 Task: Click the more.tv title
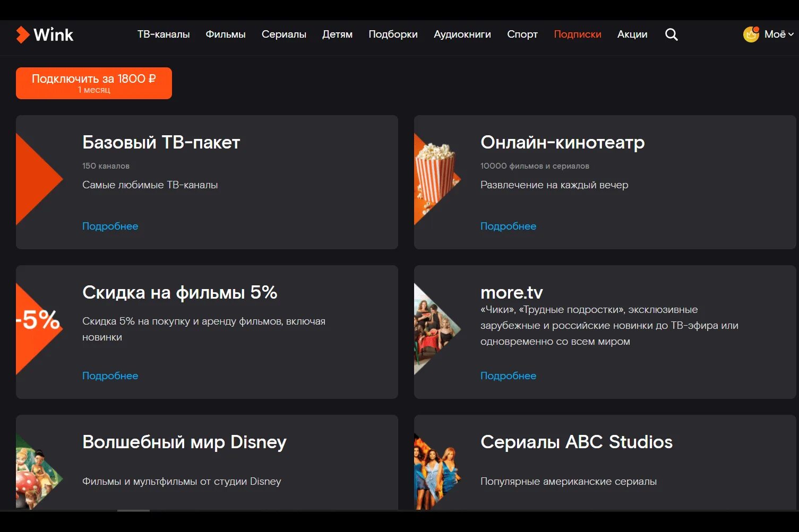tap(512, 292)
